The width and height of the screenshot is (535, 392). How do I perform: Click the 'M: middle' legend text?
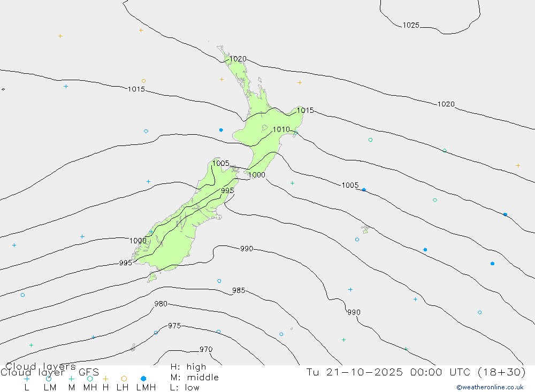point(195,378)
